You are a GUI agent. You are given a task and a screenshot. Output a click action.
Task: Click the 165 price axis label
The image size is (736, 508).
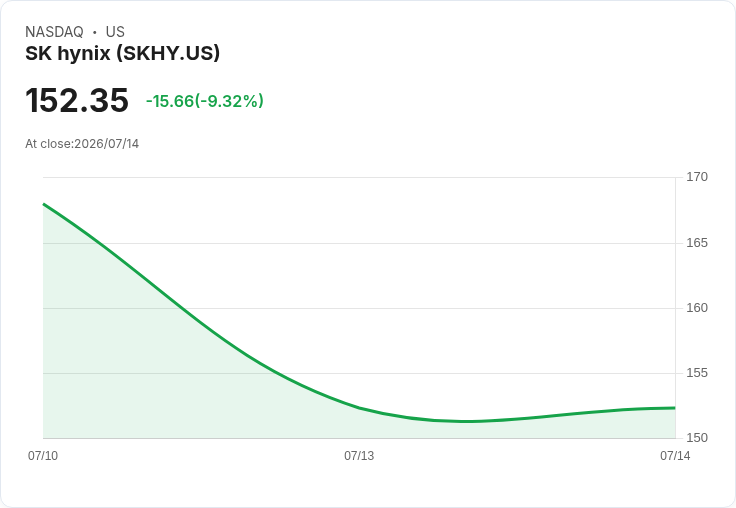pyautogui.click(x=697, y=243)
